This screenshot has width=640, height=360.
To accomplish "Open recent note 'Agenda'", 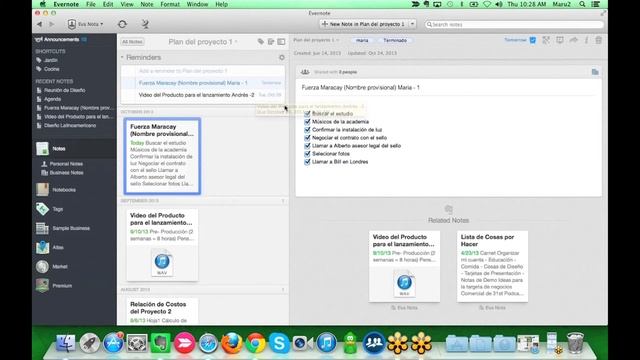I will [52, 99].
